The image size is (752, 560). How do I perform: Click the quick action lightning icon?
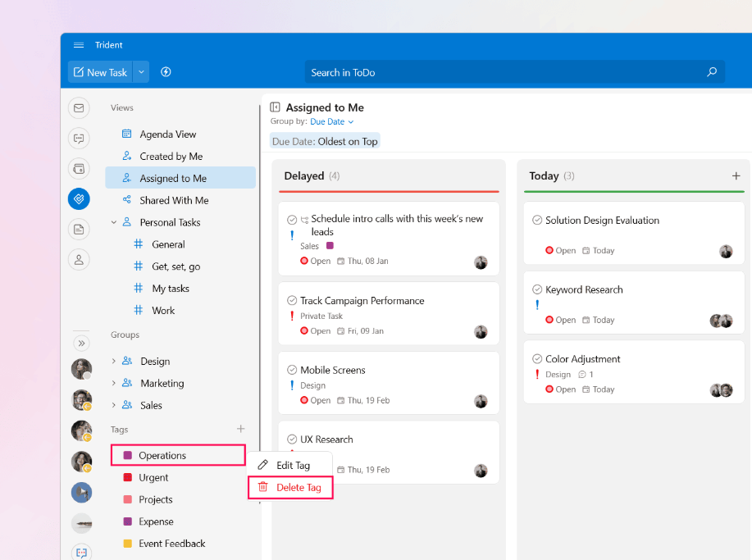(x=166, y=72)
